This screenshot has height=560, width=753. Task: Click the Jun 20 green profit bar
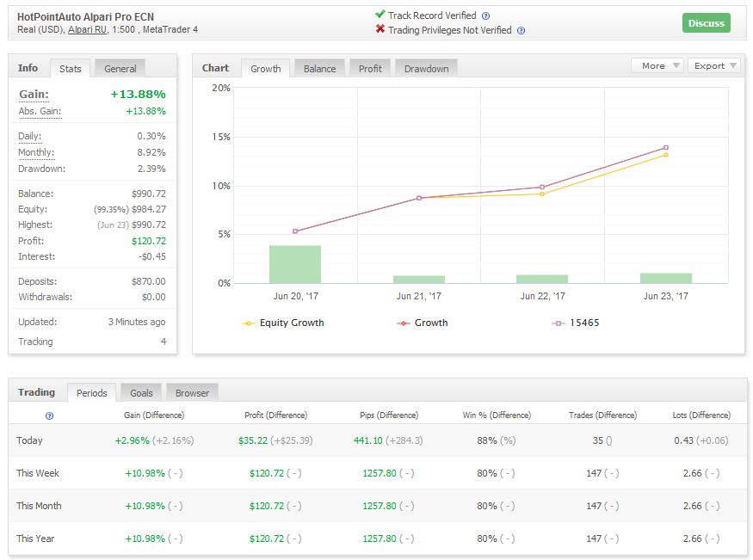click(x=295, y=264)
